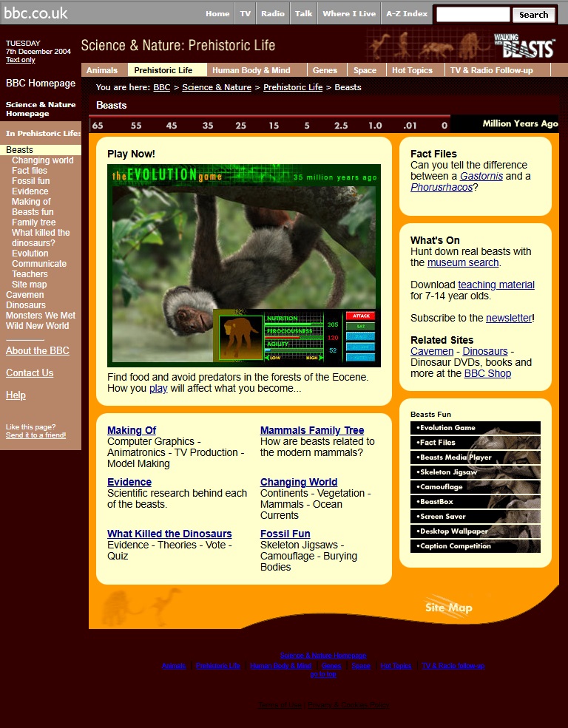The width and height of the screenshot is (568, 728).
Task: Download teaching material link
Action: tap(496, 285)
